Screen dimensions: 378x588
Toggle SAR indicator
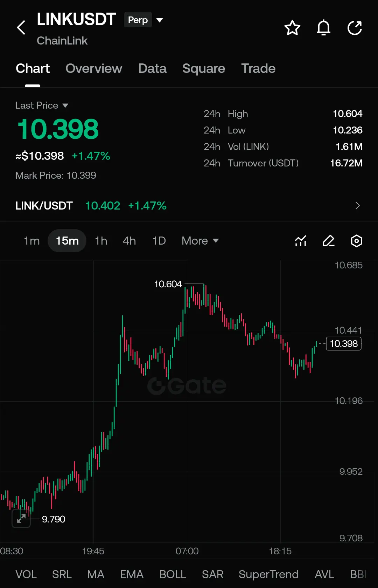[212, 574]
